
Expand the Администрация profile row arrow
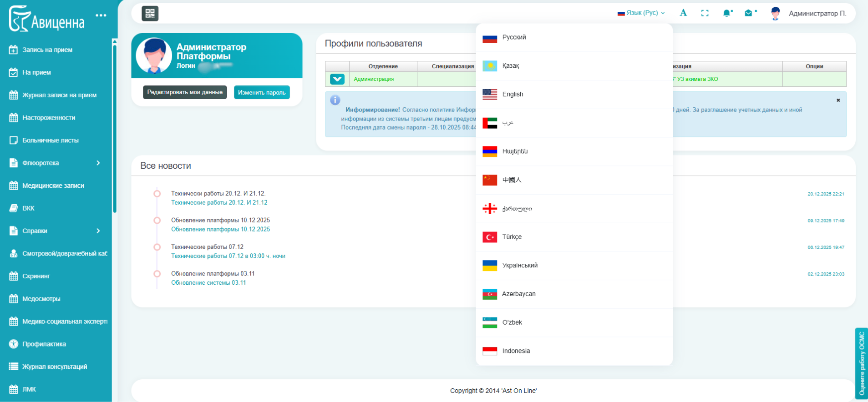point(337,79)
